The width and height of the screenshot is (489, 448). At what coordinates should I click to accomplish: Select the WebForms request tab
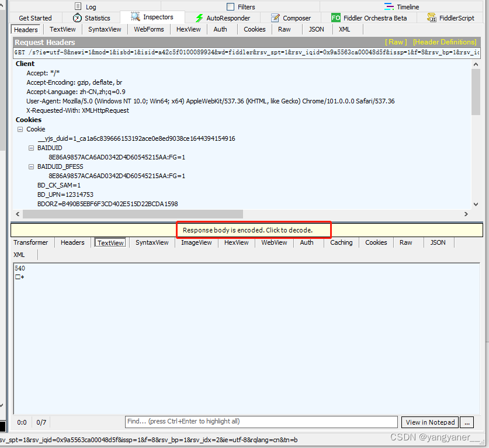point(149,29)
